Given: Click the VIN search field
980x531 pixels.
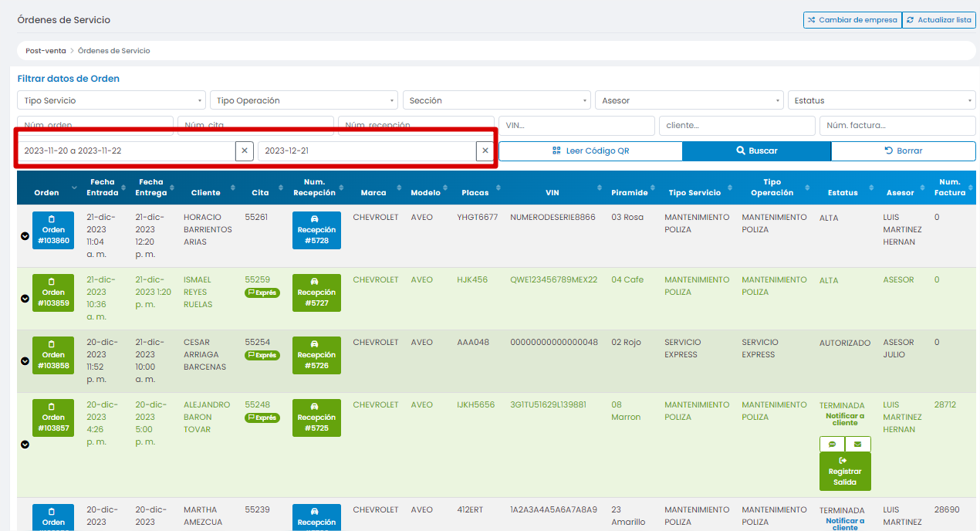Looking at the screenshot, I should pyautogui.click(x=576, y=125).
